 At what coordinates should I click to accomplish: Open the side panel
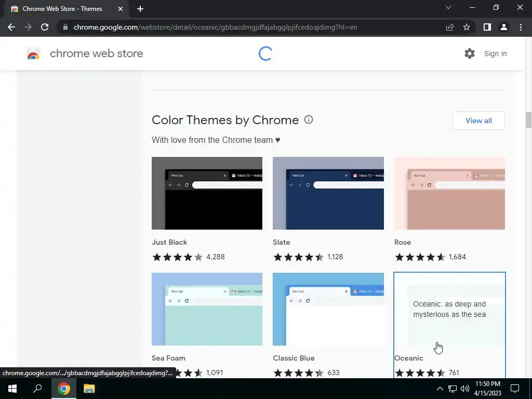[487, 27]
